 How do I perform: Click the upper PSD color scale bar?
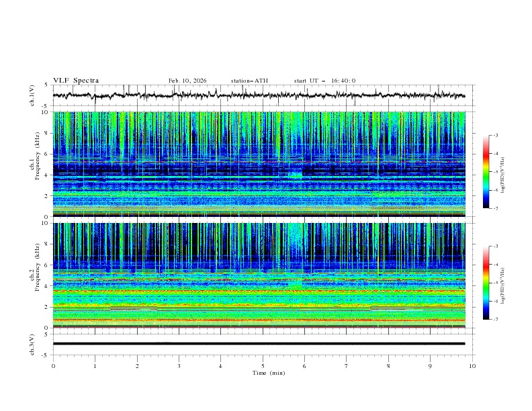[486, 171]
